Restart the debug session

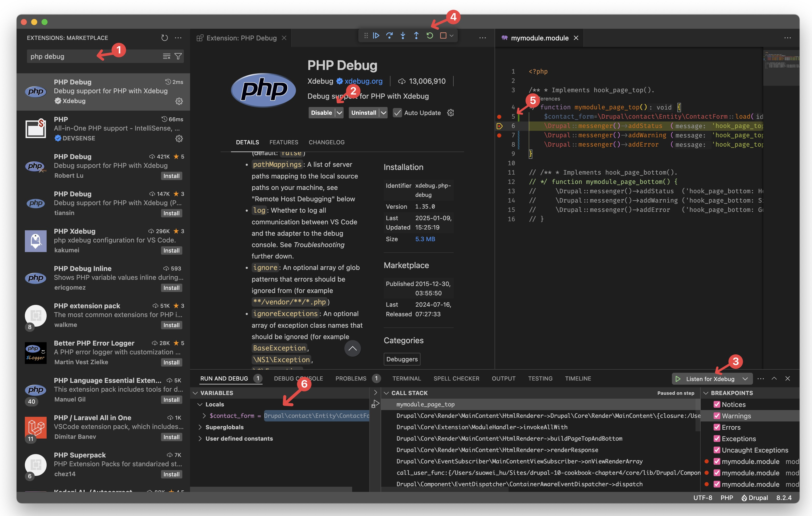point(430,35)
